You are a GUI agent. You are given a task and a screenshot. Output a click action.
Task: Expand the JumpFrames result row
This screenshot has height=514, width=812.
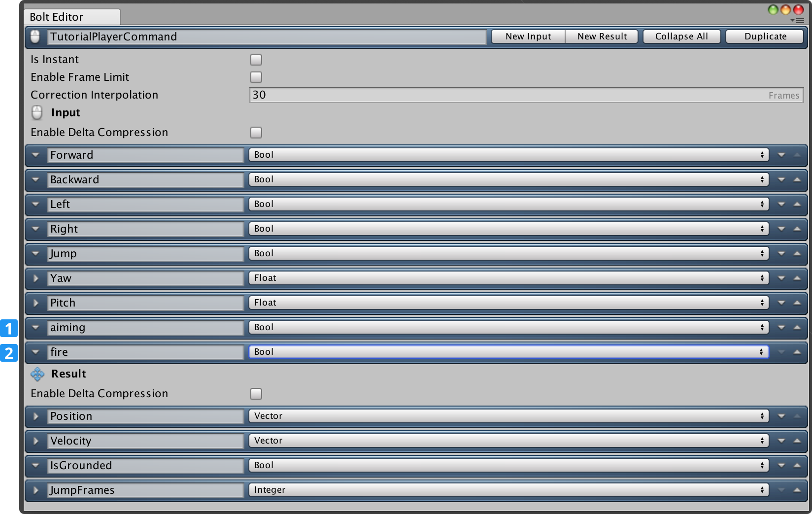(x=35, y=490)
